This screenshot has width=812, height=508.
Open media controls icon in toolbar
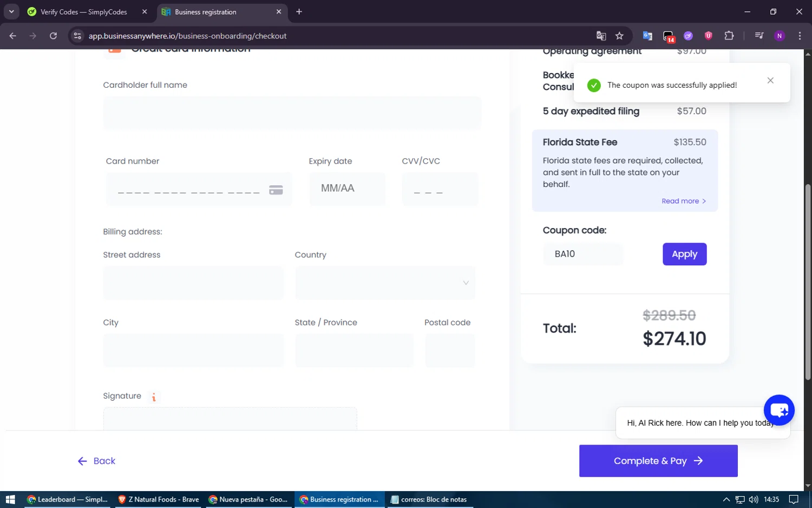click(759, 36)
